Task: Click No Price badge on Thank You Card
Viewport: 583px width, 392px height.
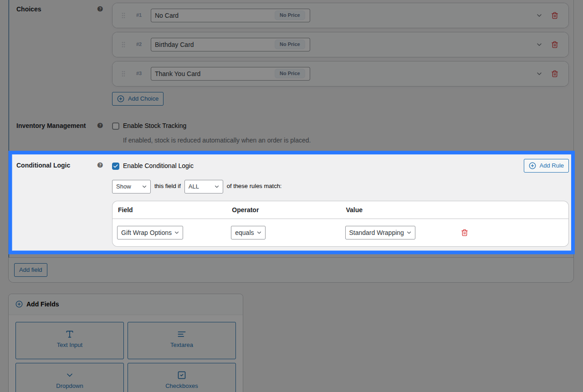Action: click(x=290, y=74)
